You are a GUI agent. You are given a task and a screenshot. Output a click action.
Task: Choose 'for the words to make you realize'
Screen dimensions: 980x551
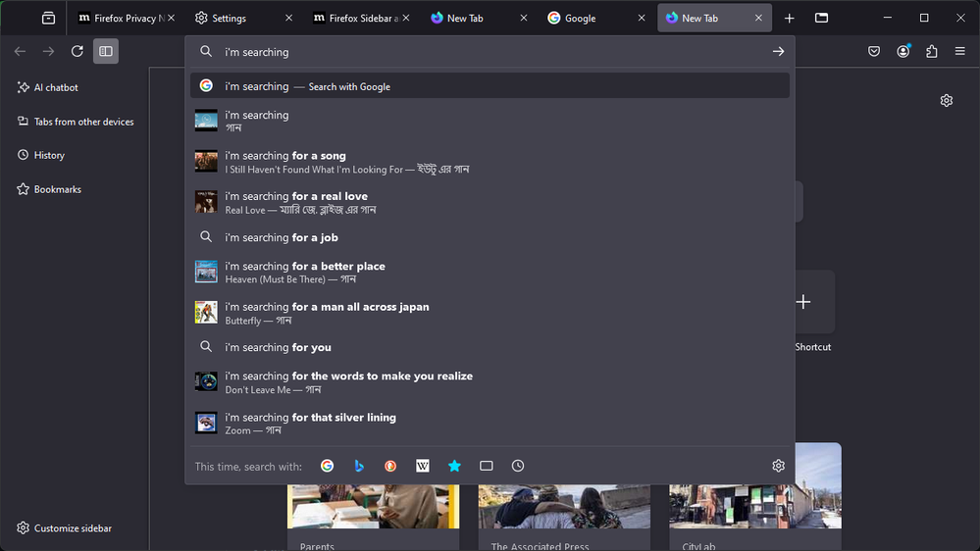[x=490, y=382]
